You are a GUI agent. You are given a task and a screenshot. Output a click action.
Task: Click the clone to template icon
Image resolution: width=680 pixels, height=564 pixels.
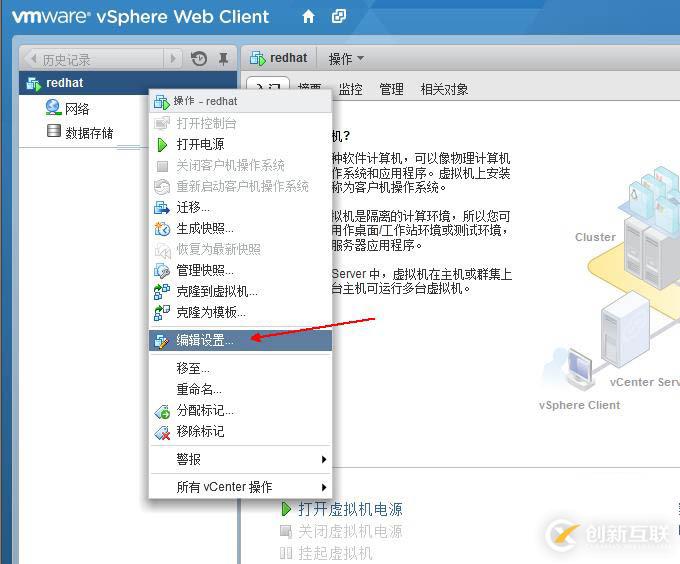point(162,312)
